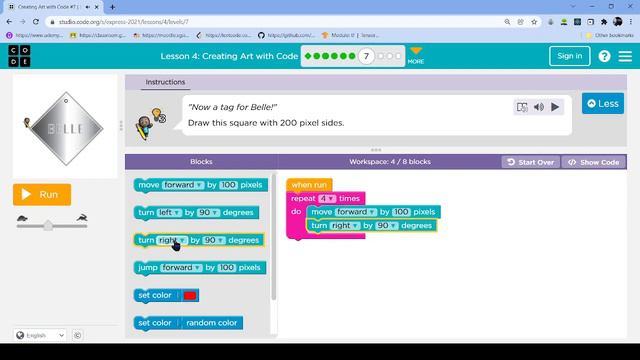The image size is (640, 360).
Task: Switch to the Instructions tab
Action: click(165, 82)
